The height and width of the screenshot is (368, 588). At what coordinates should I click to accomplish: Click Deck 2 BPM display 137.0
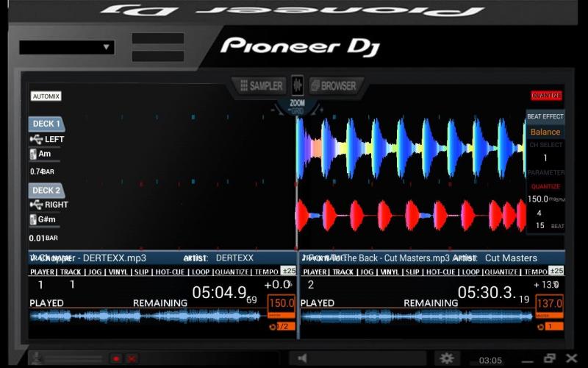pyautogui.click(x=549, y=303)
